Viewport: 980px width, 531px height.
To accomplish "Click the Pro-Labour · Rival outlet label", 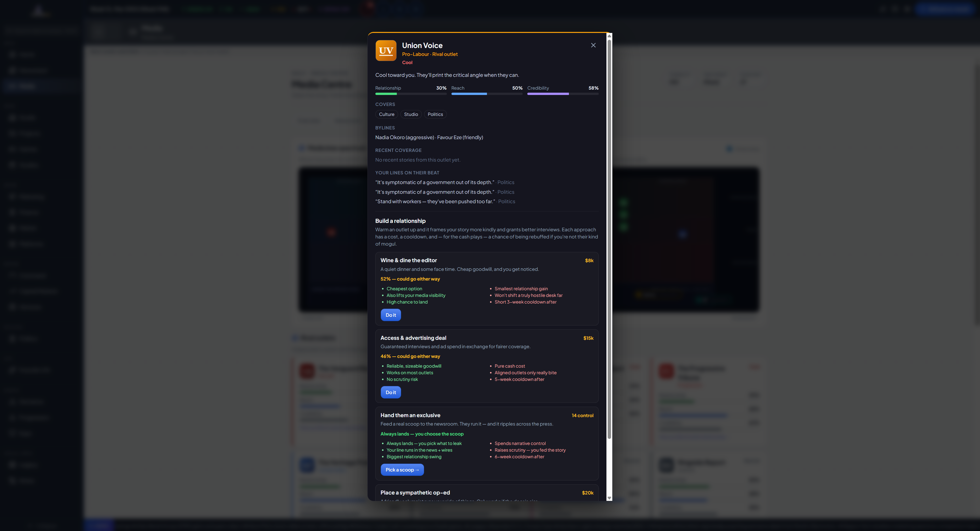I will [x=430, y=54].
